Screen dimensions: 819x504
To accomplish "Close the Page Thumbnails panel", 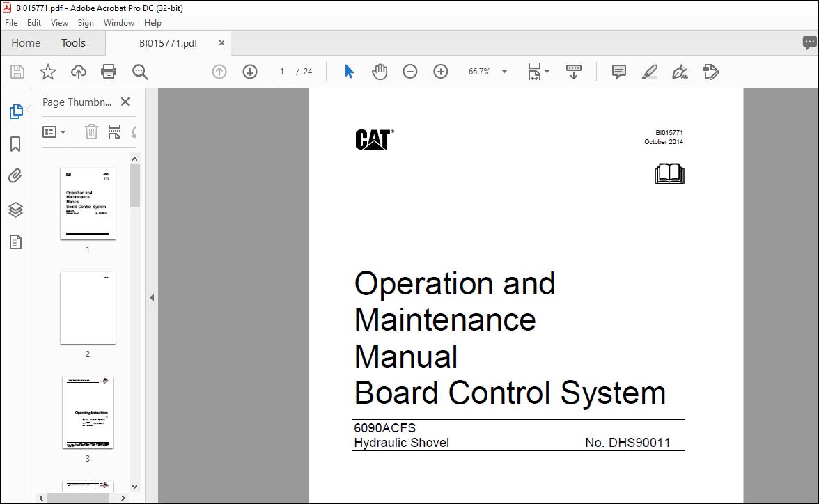I will pos(125,102).
